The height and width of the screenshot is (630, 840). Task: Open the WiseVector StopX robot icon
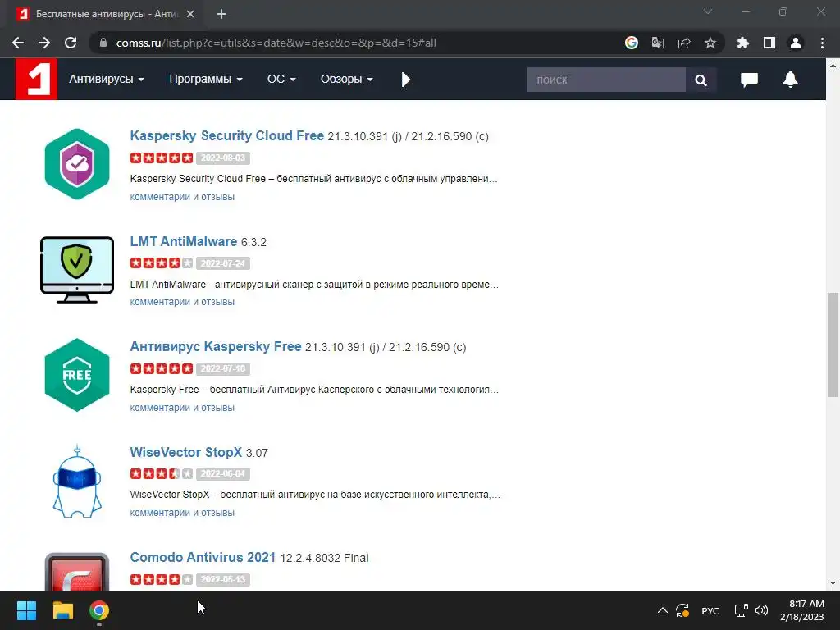point(77,481)
